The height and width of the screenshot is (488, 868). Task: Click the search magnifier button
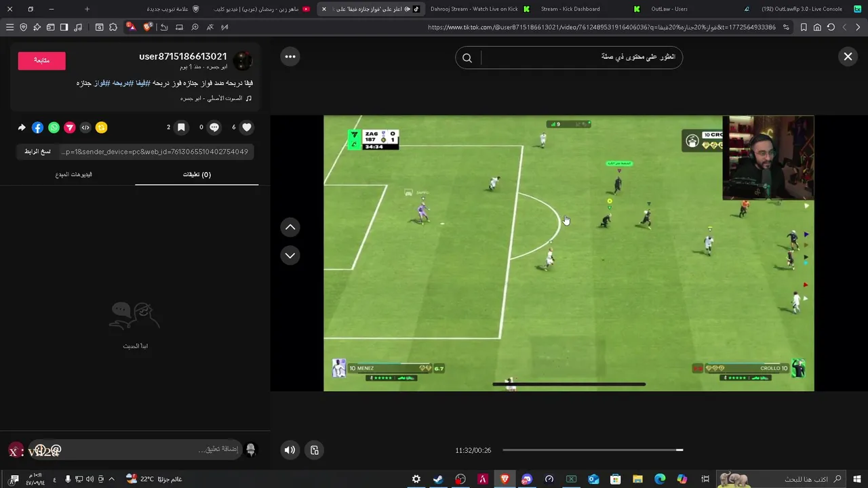point(467,58)
